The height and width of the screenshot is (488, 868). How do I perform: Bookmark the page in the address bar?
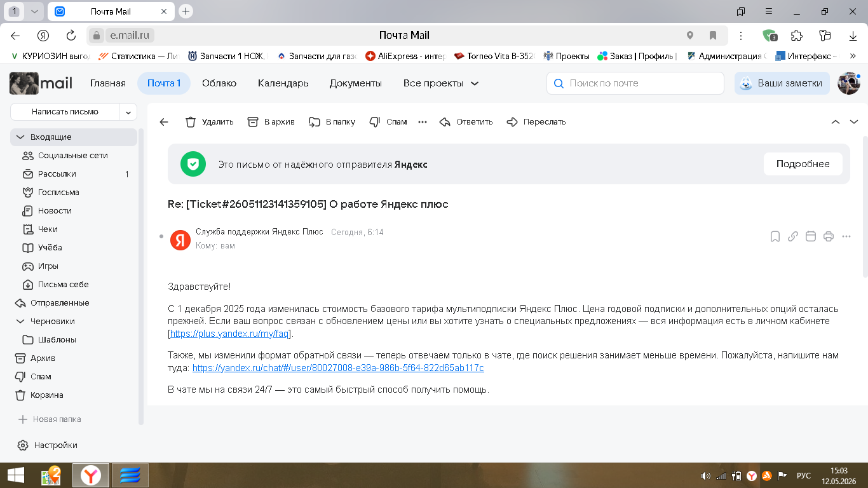(713, 36)
